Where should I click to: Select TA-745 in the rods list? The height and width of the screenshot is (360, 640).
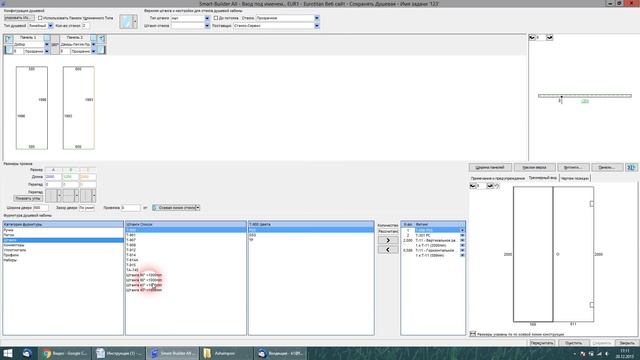tap(186, 270)
